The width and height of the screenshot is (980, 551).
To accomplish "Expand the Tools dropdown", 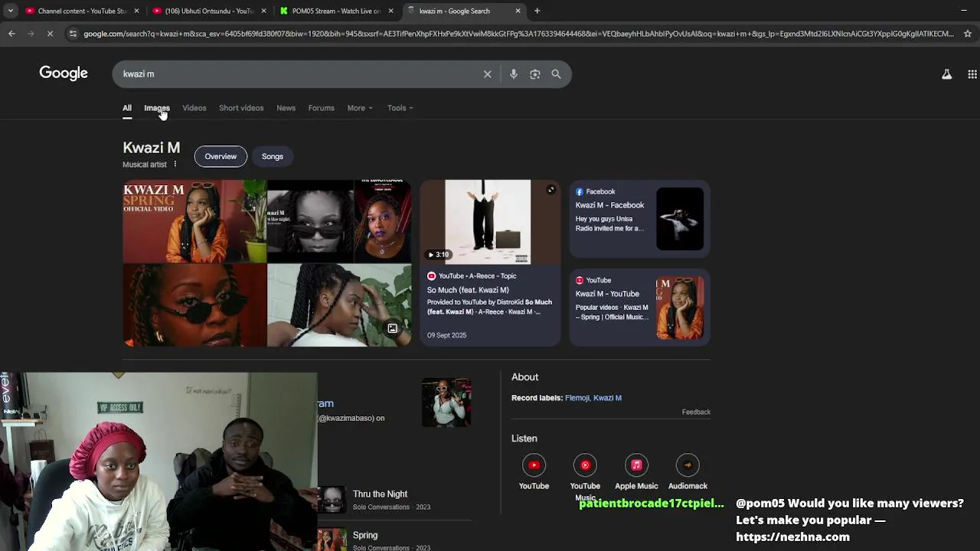I will [400, 108].
